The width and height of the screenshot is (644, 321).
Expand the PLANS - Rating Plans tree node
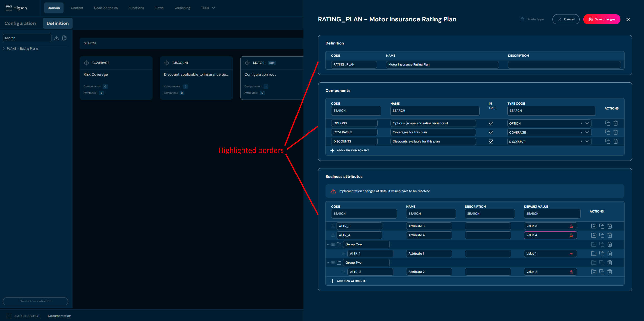pos(4,49)
